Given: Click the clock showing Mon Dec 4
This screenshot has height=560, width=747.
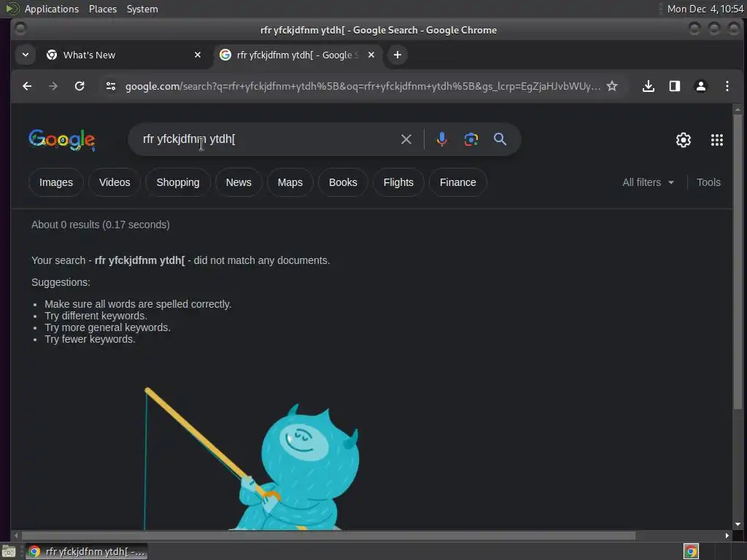Looking at the screenshot, I should click(x=705, y=9).
